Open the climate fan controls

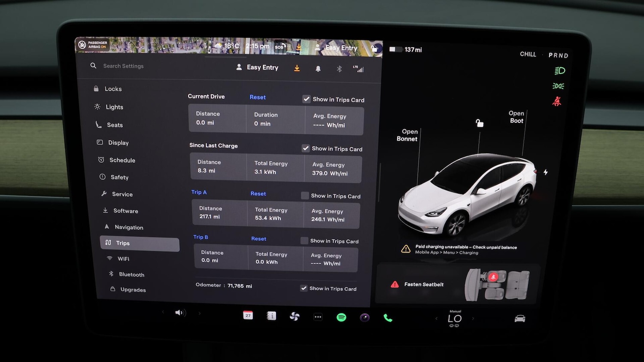point(295,316)
